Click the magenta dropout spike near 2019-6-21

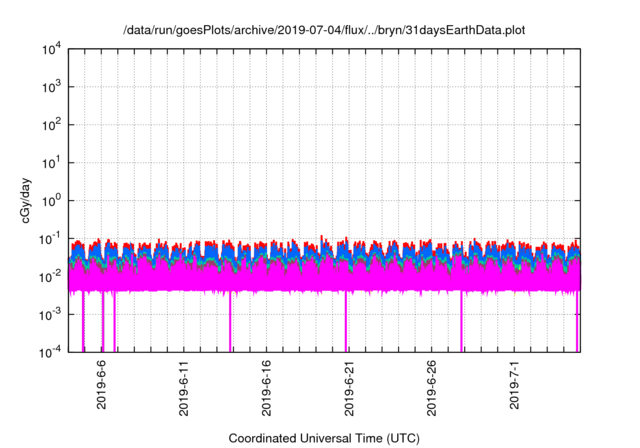click(x=346, y=321)
